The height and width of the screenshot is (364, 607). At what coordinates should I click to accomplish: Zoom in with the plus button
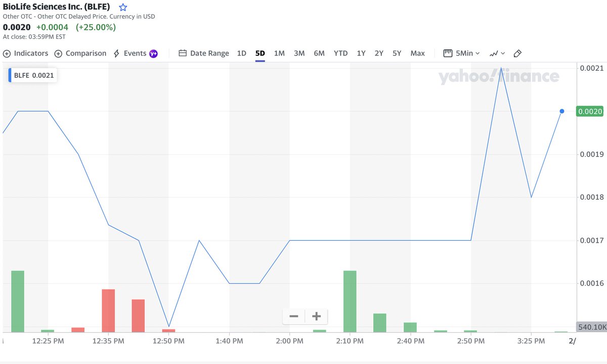coord(317,316)
